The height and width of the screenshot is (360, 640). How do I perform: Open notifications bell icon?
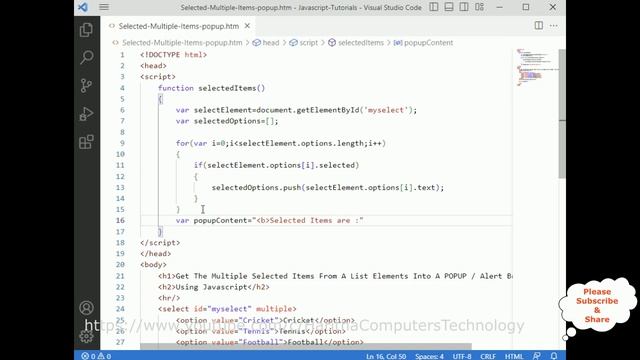coord(554,356)
